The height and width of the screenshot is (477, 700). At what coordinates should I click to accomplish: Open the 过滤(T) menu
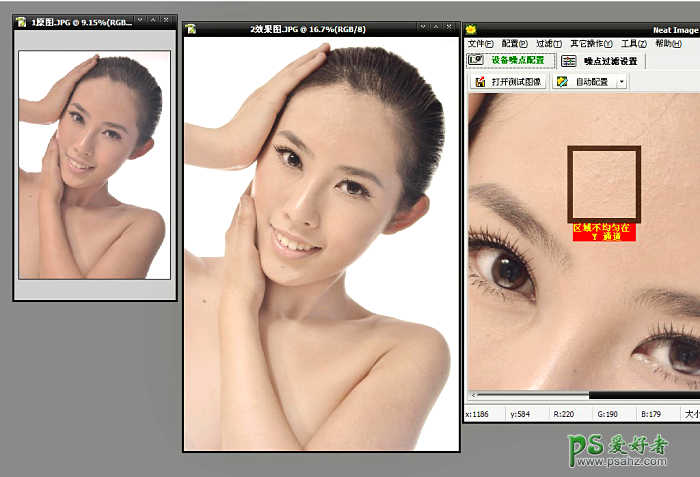click(x=549, y=44)
